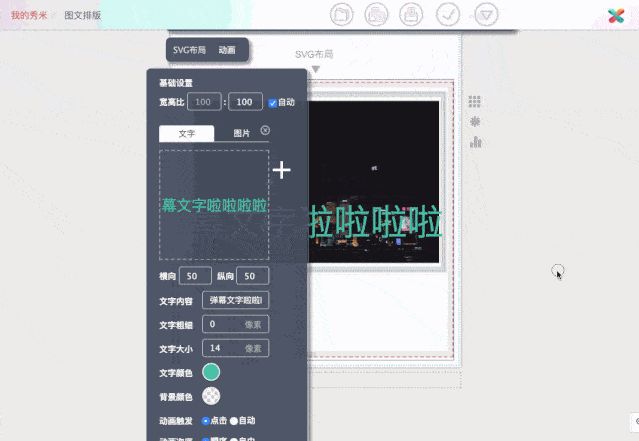Switch to 动画 in the floating toolbar

tap(227, 50)
